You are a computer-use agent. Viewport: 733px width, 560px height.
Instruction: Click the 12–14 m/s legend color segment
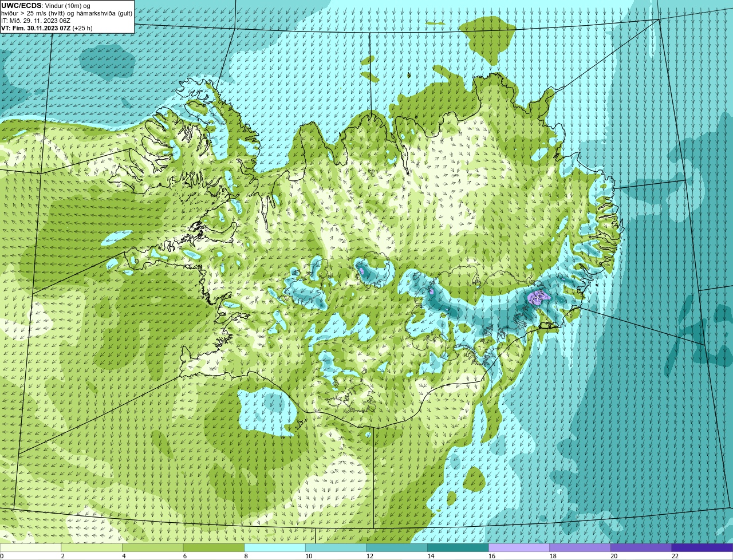point(397,547)
